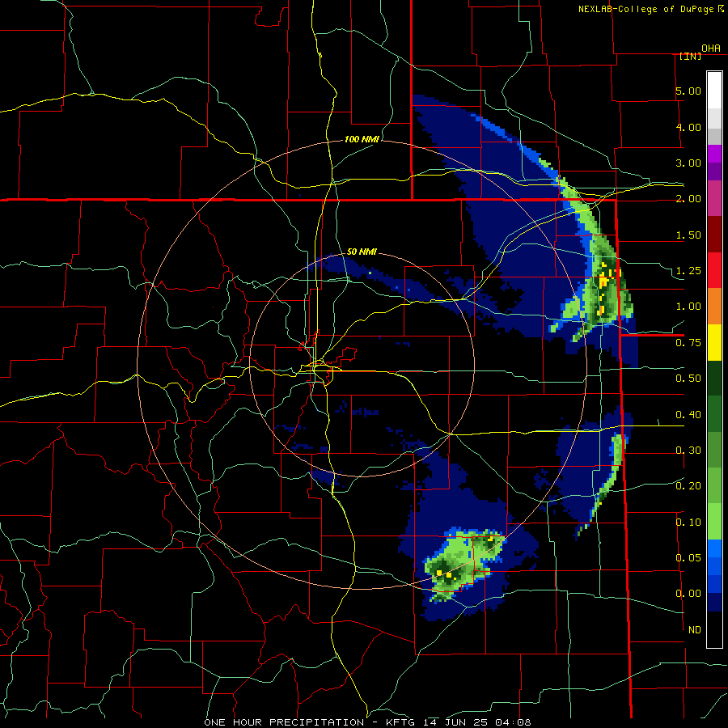Pick the orange swatch in the legend
728x728 pixels.
click(x=714, y=307)
